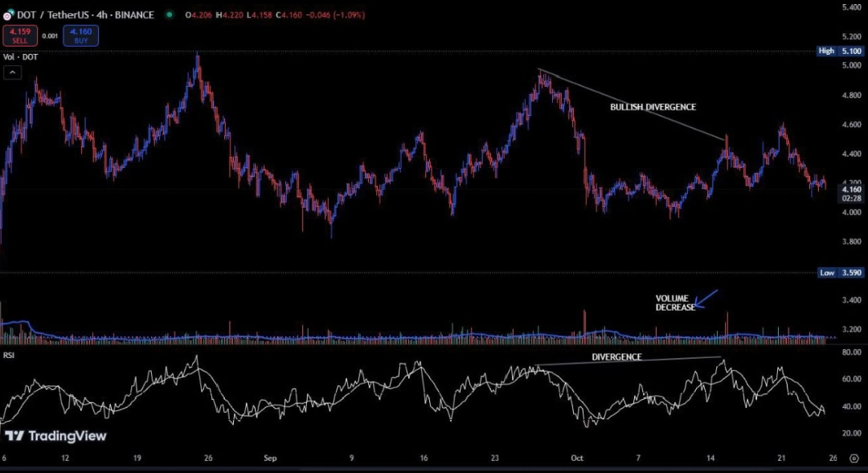Select the RSI indicator label
This screenshot has width=868, height=473.
click(x=8, y=355)
